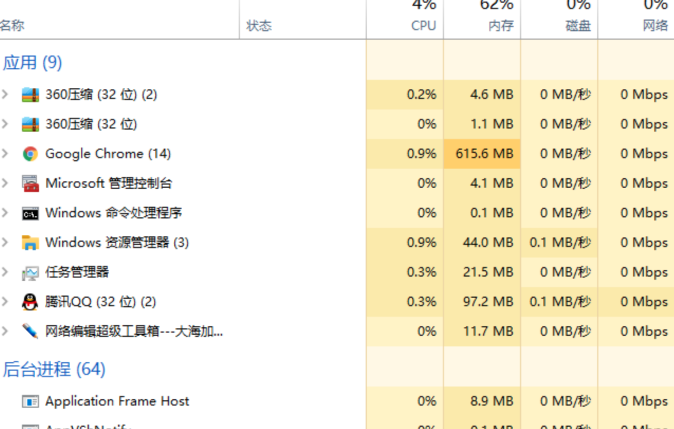Expand Google Chrome (14) processes

[5, 153]
